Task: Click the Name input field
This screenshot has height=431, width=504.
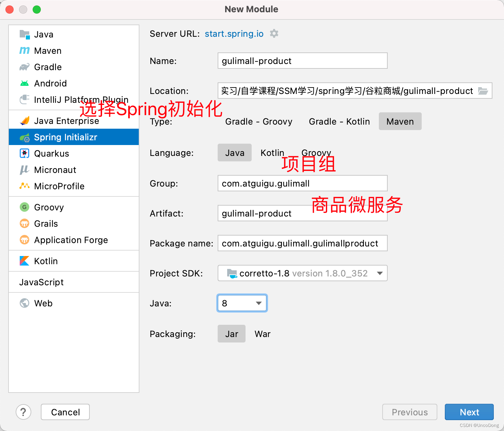Action: tap(303, 61)
